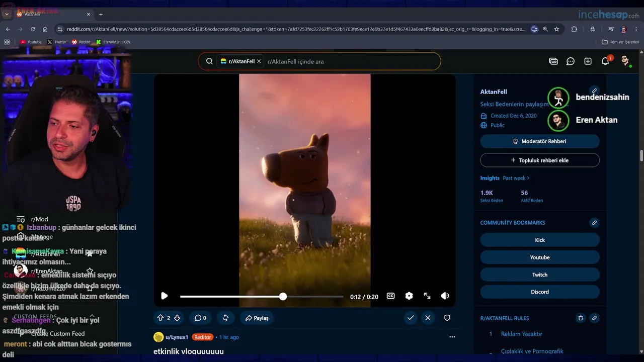Open the Kick community bookmark
Viewport: 644px width, 362px height.
[x=540, y=240]
